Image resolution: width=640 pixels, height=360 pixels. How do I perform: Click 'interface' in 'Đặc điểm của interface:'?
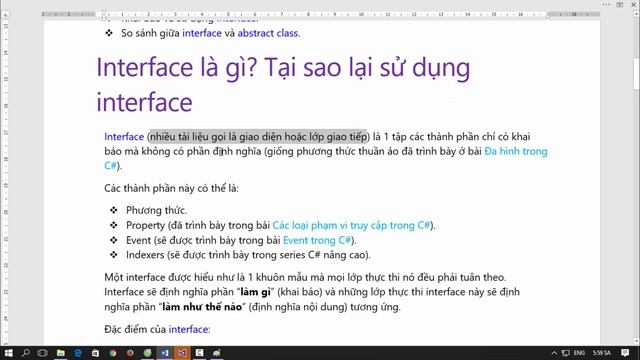click(188, 329)
